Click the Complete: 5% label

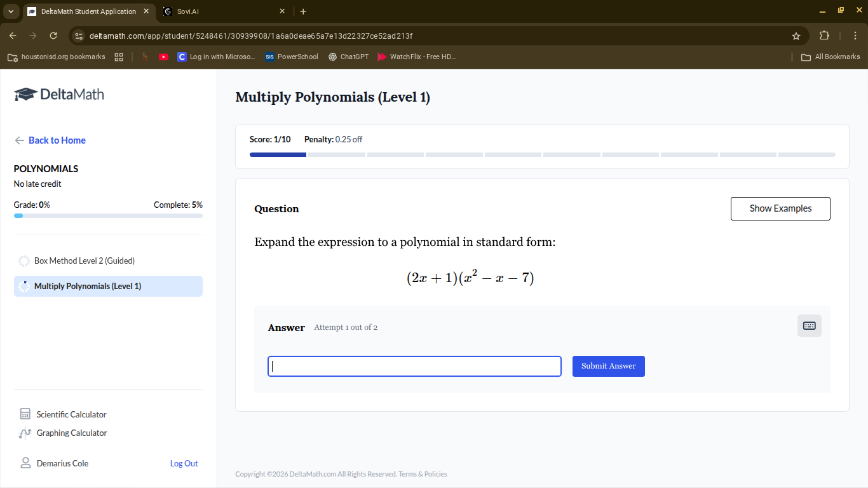pyautogui.click(x=178, y=205)
